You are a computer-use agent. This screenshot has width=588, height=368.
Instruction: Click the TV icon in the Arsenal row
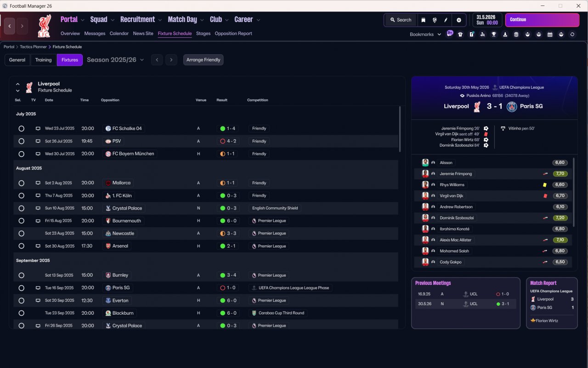[38, 246]
